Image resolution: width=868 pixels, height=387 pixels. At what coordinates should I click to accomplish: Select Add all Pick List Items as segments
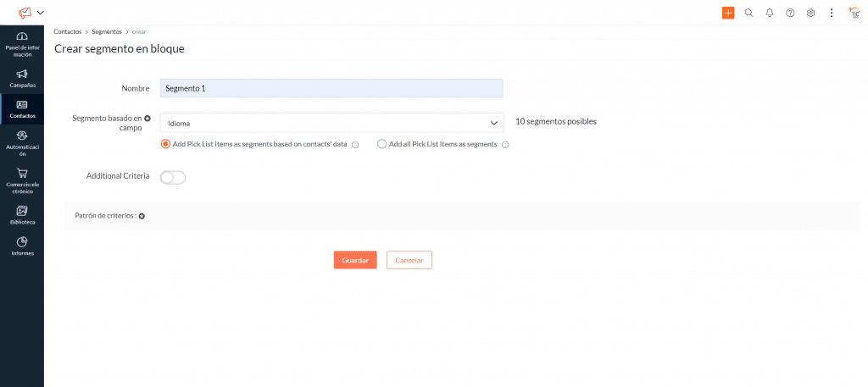click(x=381, y=144)
